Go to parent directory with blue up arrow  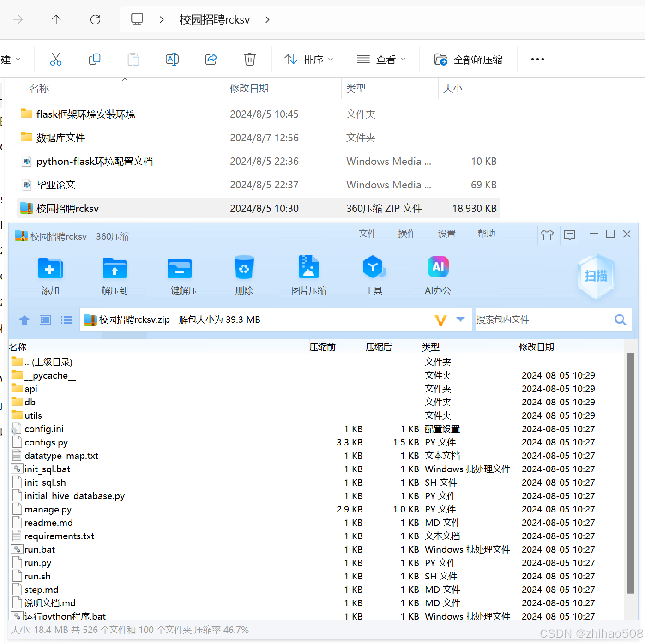(24, 319)
